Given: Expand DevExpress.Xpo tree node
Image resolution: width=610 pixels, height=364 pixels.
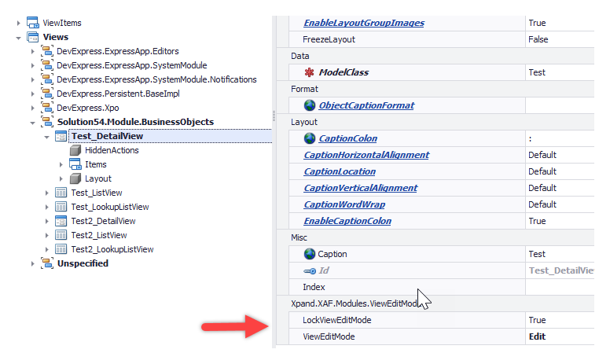Looking at the screenshot, I should (33, 108).
